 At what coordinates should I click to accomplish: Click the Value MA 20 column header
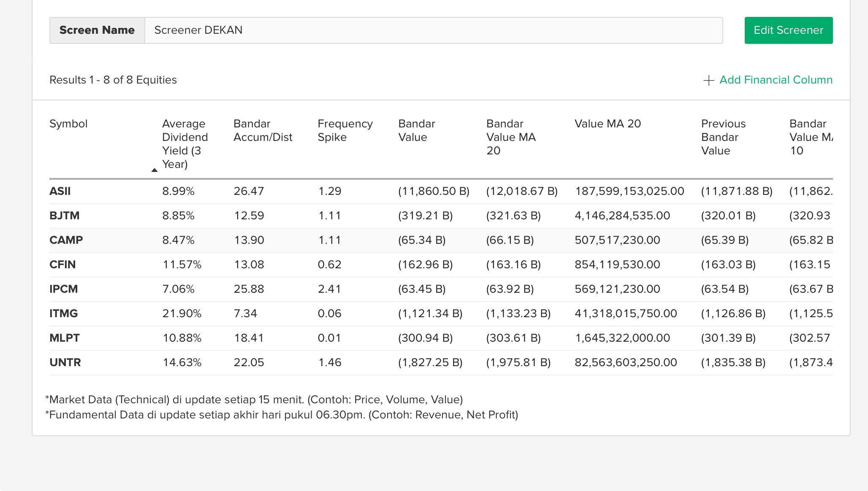click(x=608, y=124)
